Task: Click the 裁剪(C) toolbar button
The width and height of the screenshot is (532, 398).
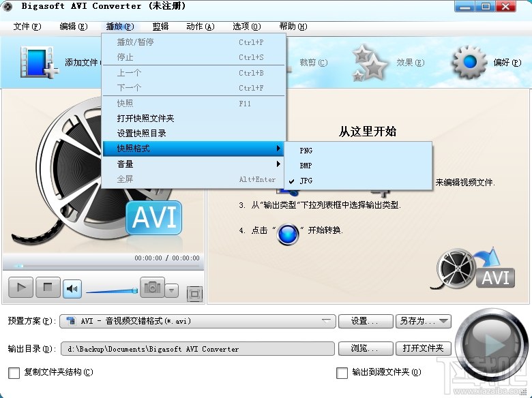Action: [314, 63]
